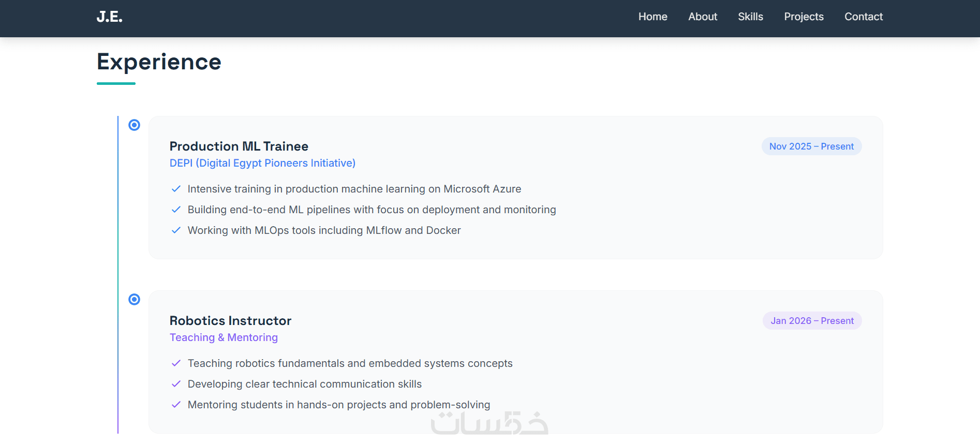Go to the Home page link
The width and height of the screenshot is (980, 444).
652,17
